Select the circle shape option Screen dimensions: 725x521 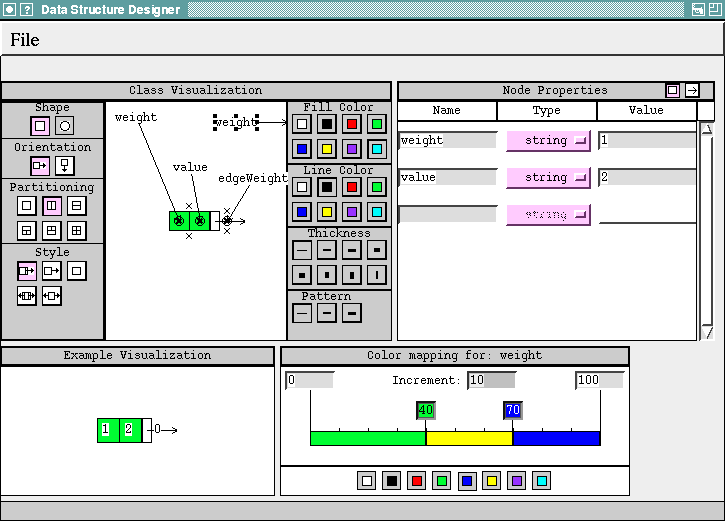64,126
